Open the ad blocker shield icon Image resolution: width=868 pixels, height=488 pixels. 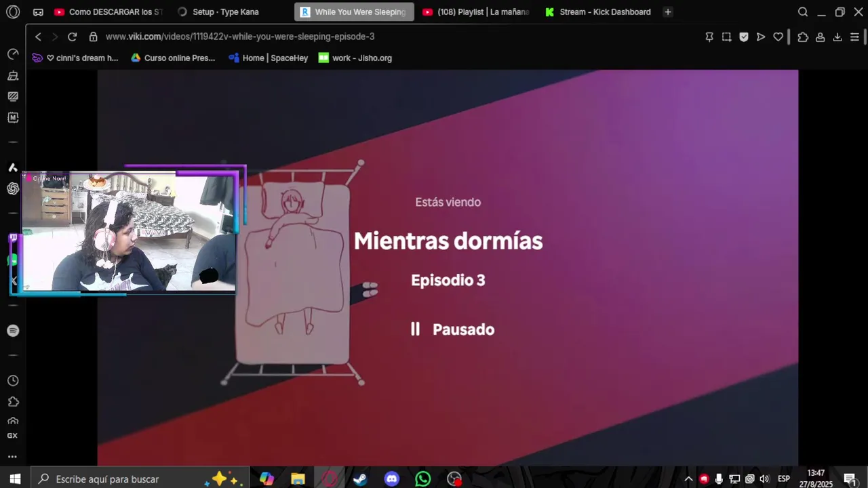point(744,37)
